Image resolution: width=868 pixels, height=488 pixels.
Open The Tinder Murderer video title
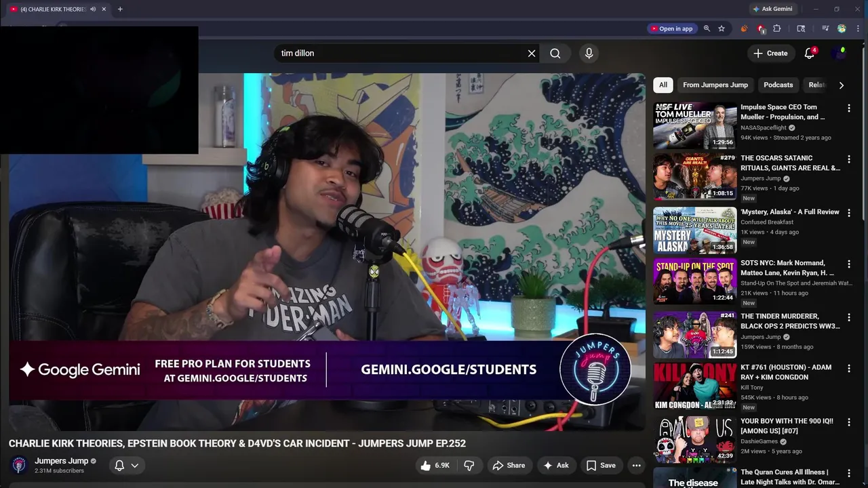click(790, 321)
